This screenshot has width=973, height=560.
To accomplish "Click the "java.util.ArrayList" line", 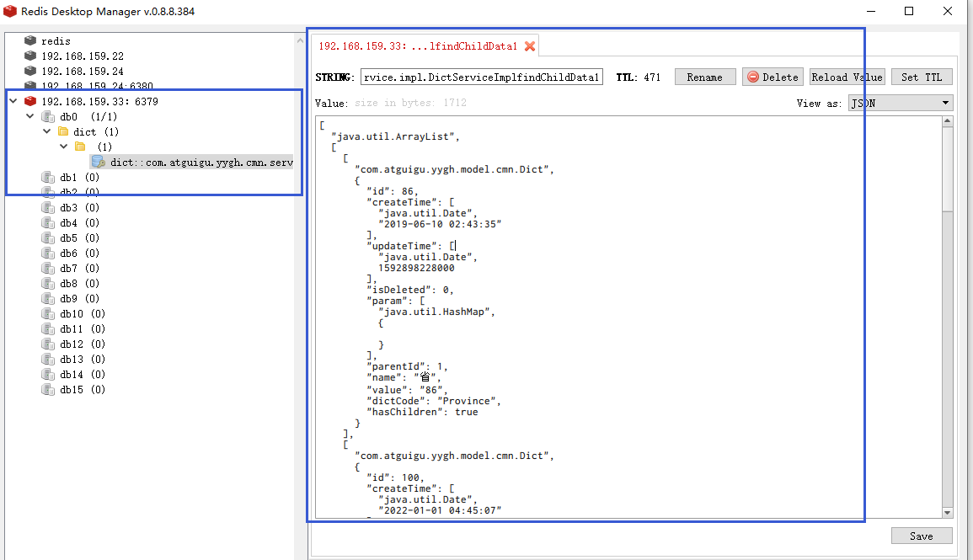I will coord(395,136).
